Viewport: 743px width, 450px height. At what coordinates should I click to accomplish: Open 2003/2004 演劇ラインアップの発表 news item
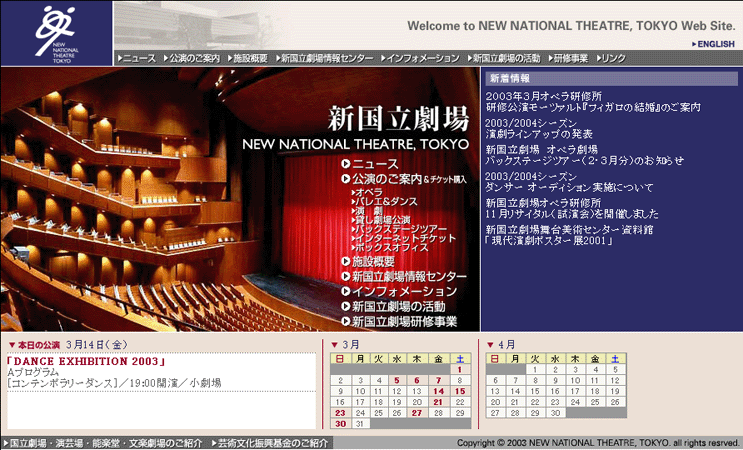point(539,128)
